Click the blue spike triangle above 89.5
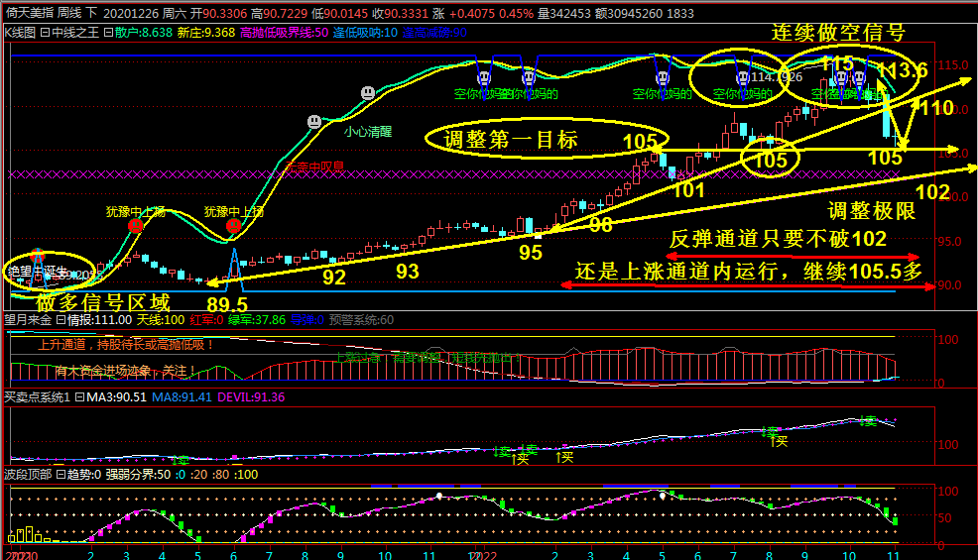 pos(235,266)
